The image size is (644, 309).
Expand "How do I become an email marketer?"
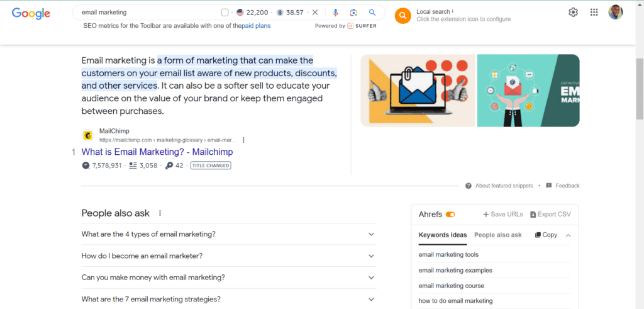[229, 256]
